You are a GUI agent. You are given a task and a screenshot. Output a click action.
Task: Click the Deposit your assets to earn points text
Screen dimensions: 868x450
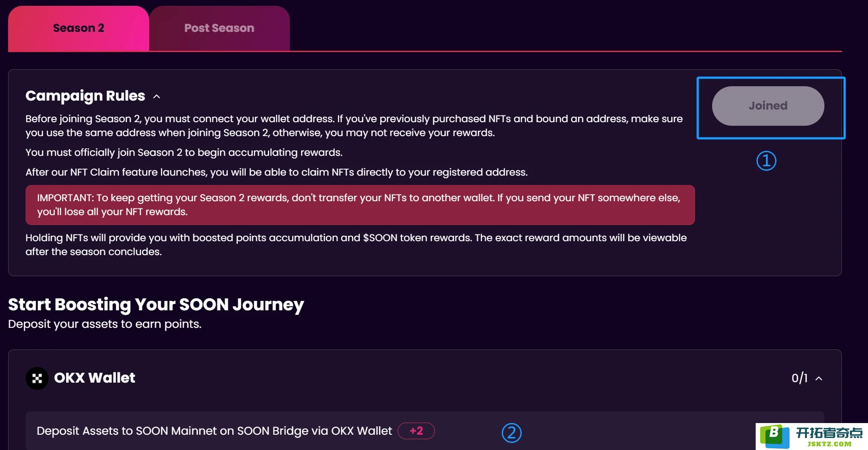coord(105,324)
